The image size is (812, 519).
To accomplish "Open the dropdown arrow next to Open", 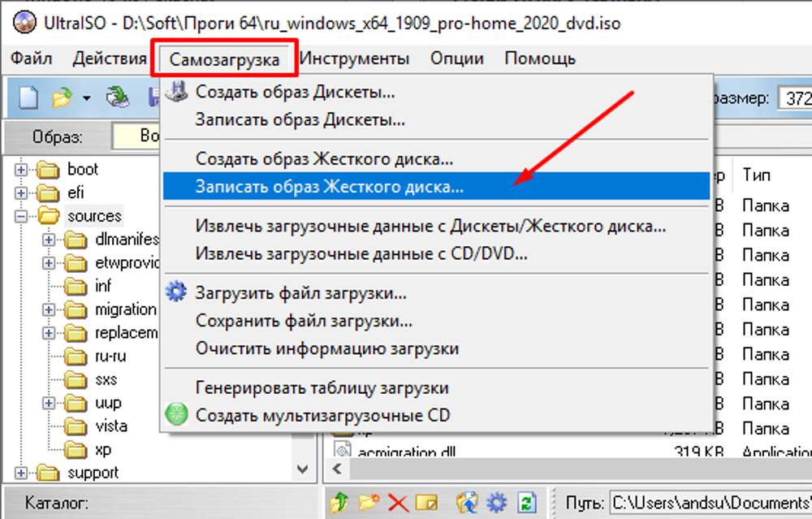I will click(x=86, y=97).
